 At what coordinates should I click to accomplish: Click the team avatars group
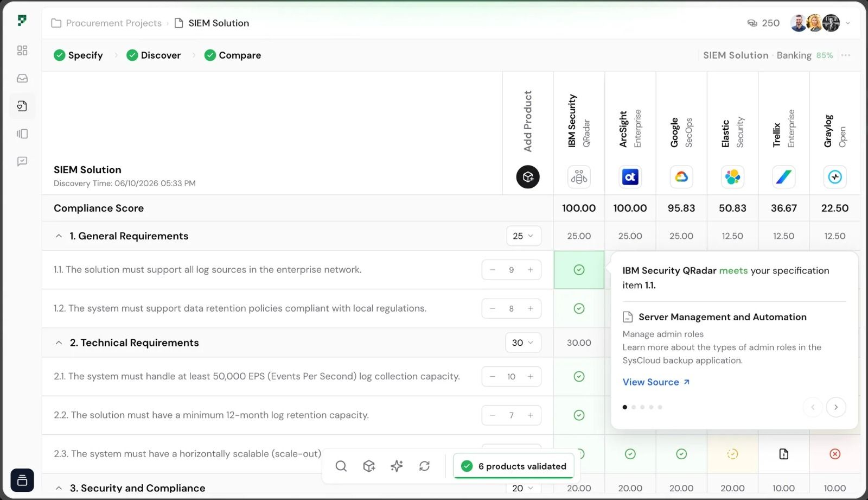point(815,23)
